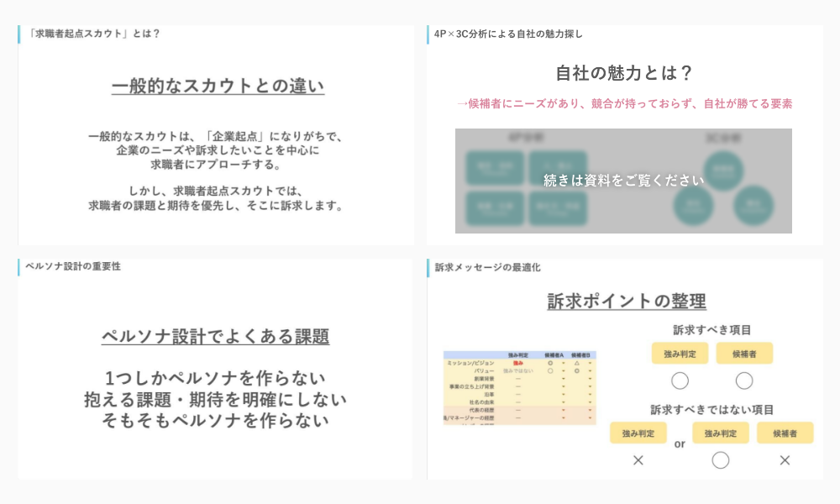The image size is (840, 504).
Task: Click the 訴求すべきではない項目 label
Action: point(712,410)
